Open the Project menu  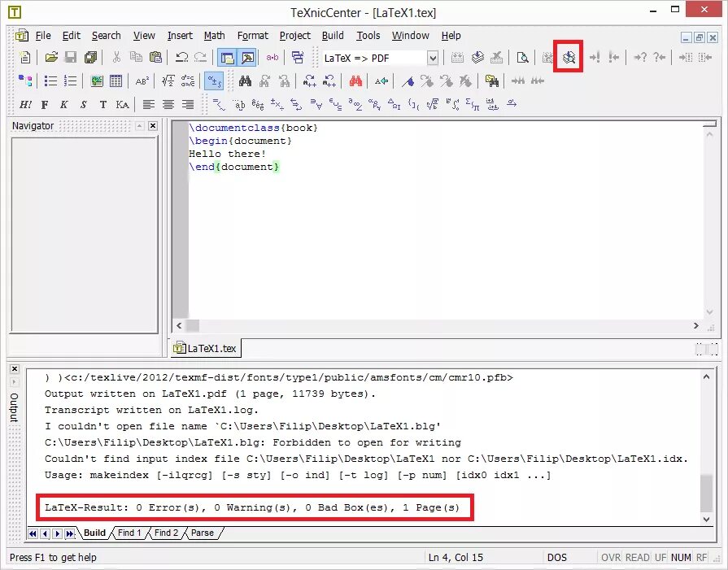[x=294, y=36]
